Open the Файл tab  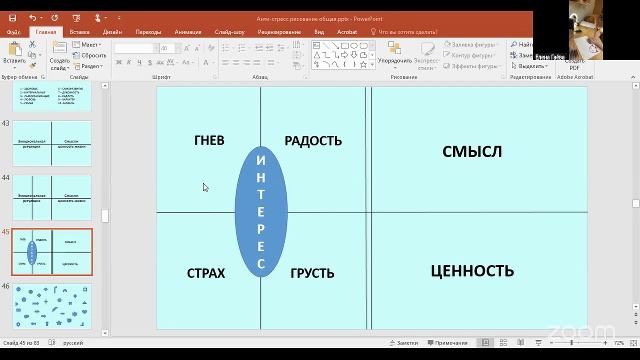(x=13, y=32)
